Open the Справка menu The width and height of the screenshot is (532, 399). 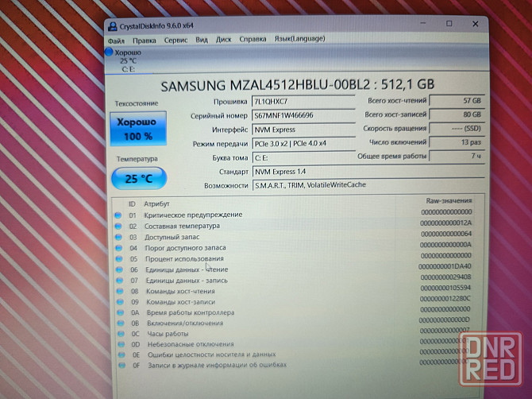253,39
